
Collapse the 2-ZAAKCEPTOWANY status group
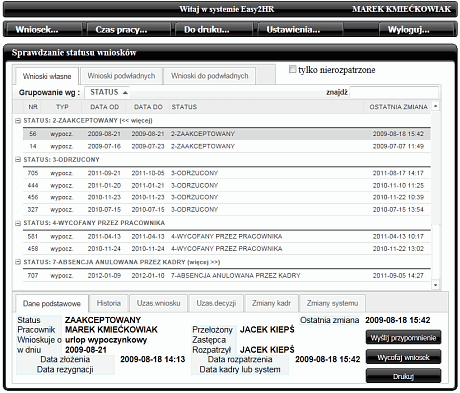click(18, 121)
